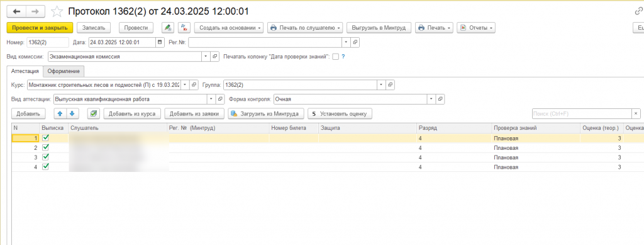Switch to the Оформление tab
The width and height of the screenshot is (644, 245).
[x=64, y=71]
